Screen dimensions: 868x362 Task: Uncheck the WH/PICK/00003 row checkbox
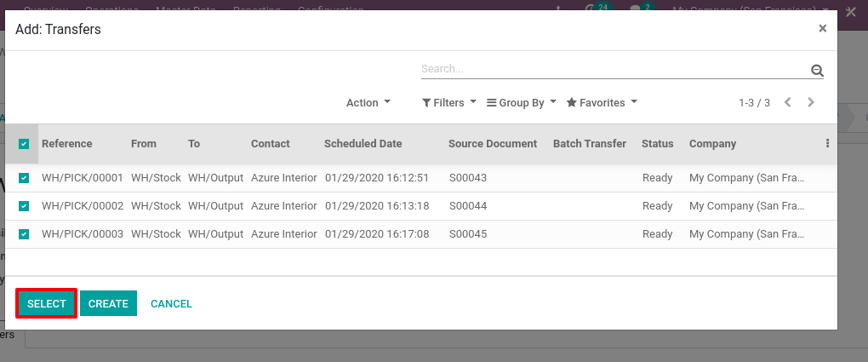tap(24, 234)
